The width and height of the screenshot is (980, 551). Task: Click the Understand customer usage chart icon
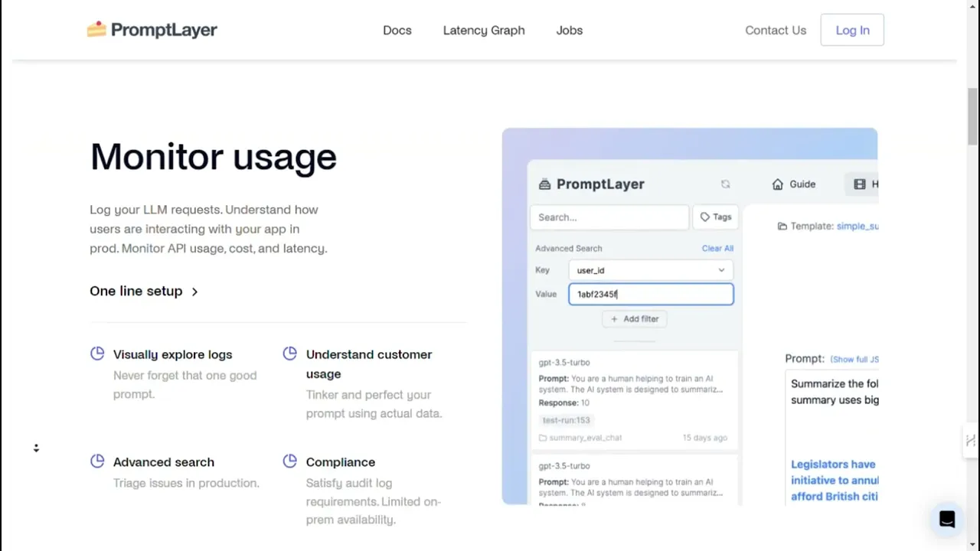tap(289, 354)
